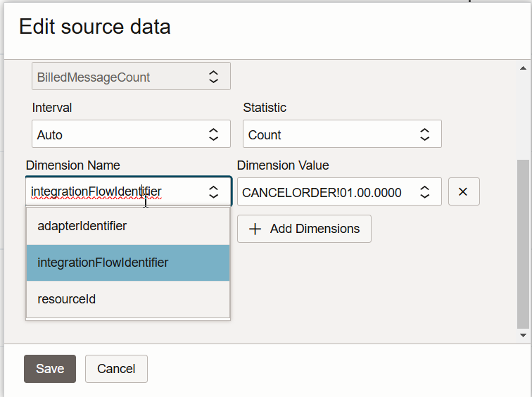
Task: Open the Dimension Value dropdown arrows
Action: [x=424, y=191]
